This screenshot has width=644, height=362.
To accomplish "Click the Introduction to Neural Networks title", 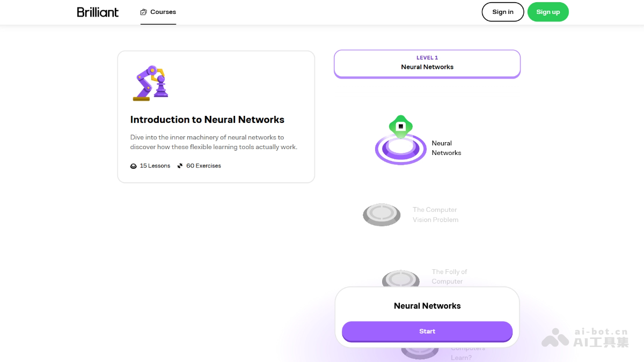I will click(x=207, y=120).
